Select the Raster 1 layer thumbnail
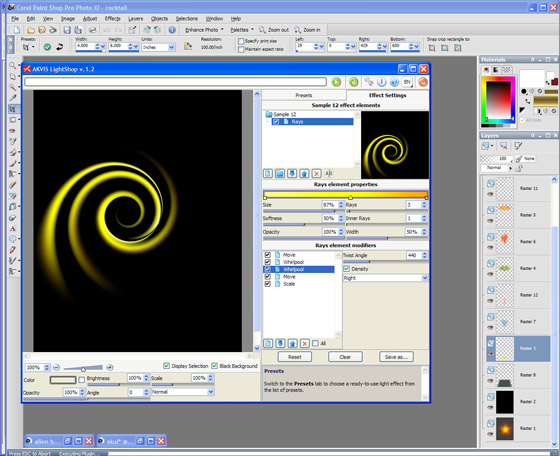560x456 pixels. click(505, 429)
